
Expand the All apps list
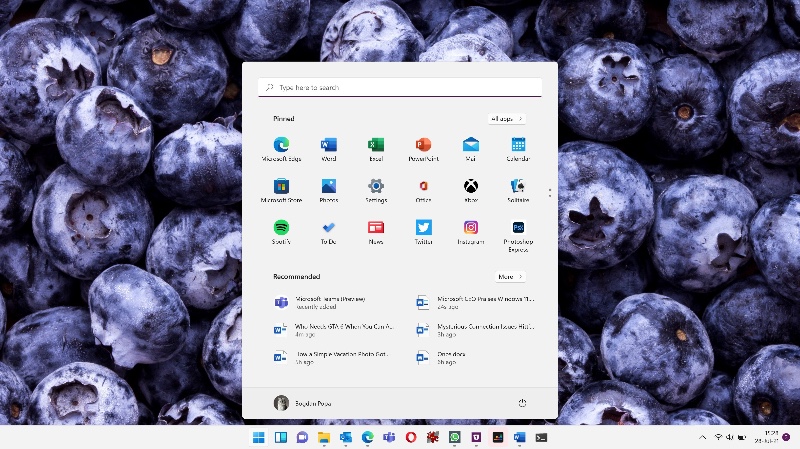tap(507, 119)
